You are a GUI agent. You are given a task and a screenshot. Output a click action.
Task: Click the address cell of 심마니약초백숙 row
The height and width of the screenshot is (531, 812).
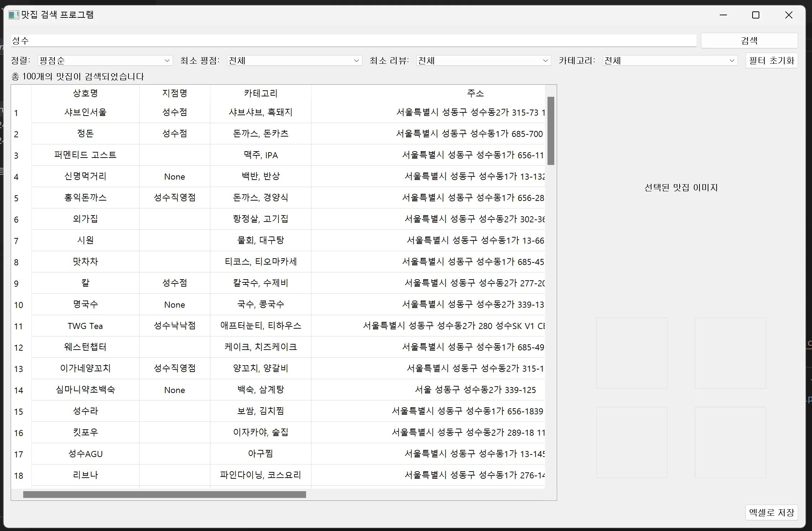(x=428, y=390)
